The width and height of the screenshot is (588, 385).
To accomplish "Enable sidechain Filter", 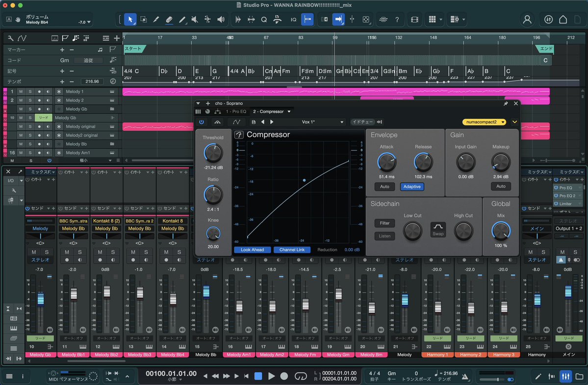I will (384, 223).
